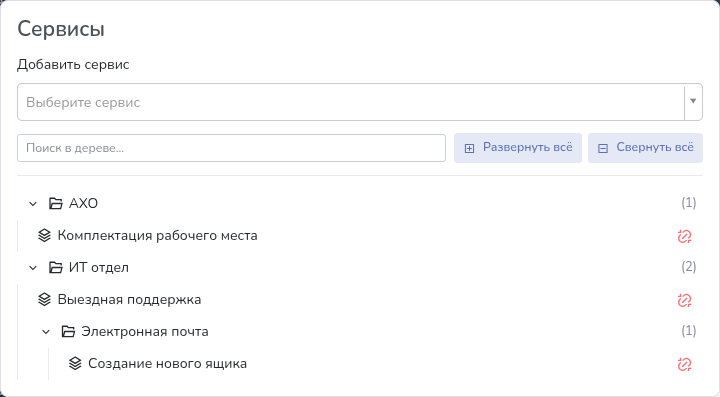Click layers icon beside Комплектация рабочего места

[x=44, y=235]
